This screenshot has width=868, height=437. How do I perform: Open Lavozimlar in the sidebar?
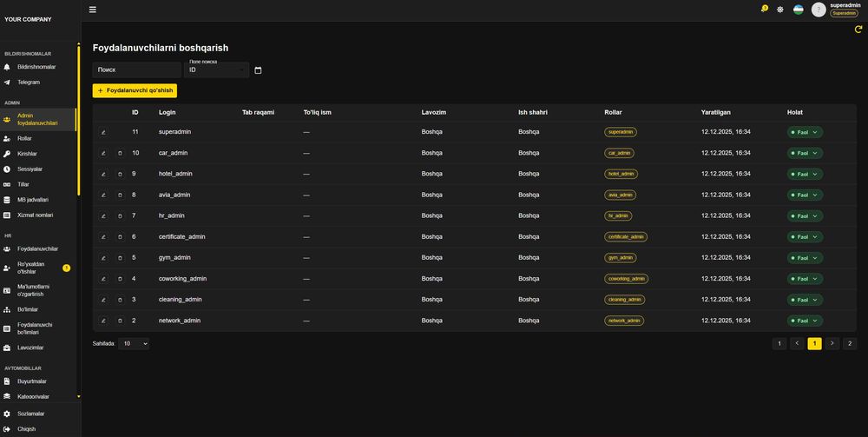(x=37, y=348)
